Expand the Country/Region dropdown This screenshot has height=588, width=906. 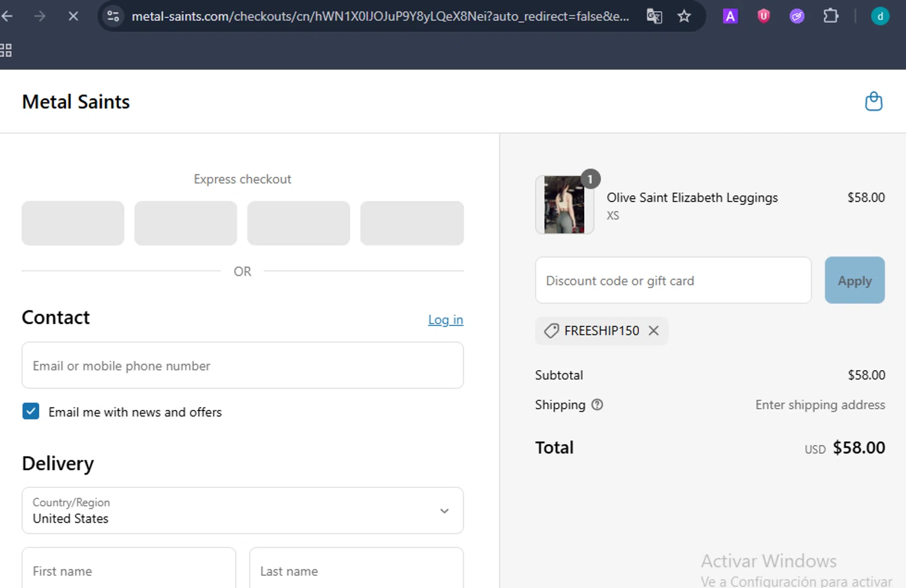point(242,511)
